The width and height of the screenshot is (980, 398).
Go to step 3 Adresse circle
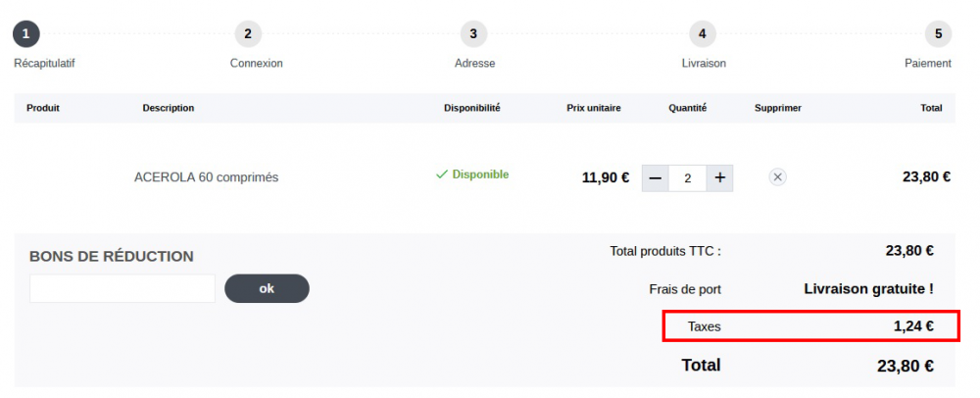[473, 33]
